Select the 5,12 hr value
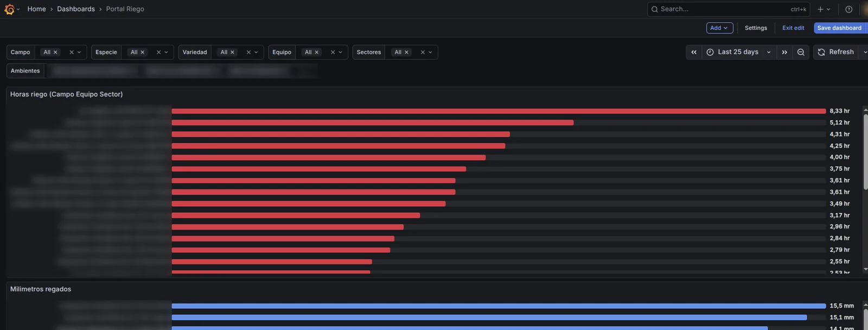868x330 pixels. 839,123
